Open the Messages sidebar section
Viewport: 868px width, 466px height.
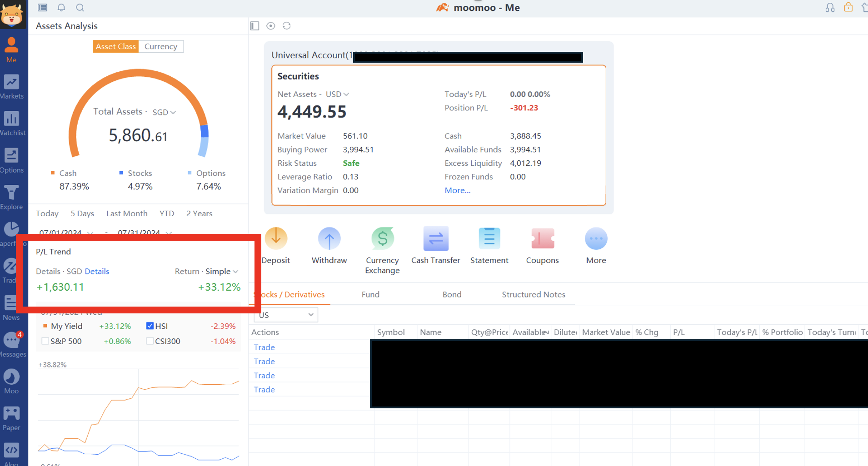13,345
